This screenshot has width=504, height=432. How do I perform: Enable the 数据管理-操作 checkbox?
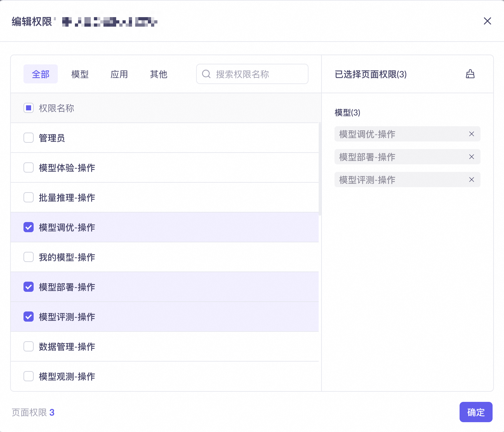coord(29,346)
